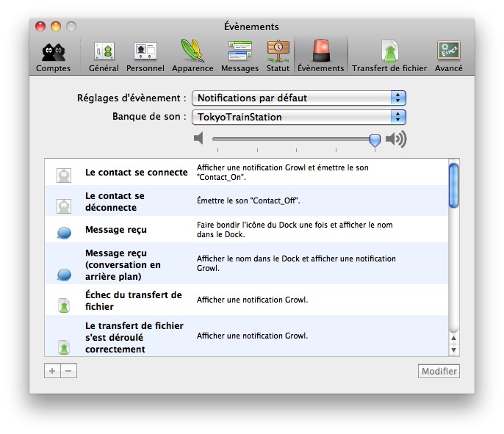
Task: Open the Banque de son dropdown
Action: (x=299, y=117)
